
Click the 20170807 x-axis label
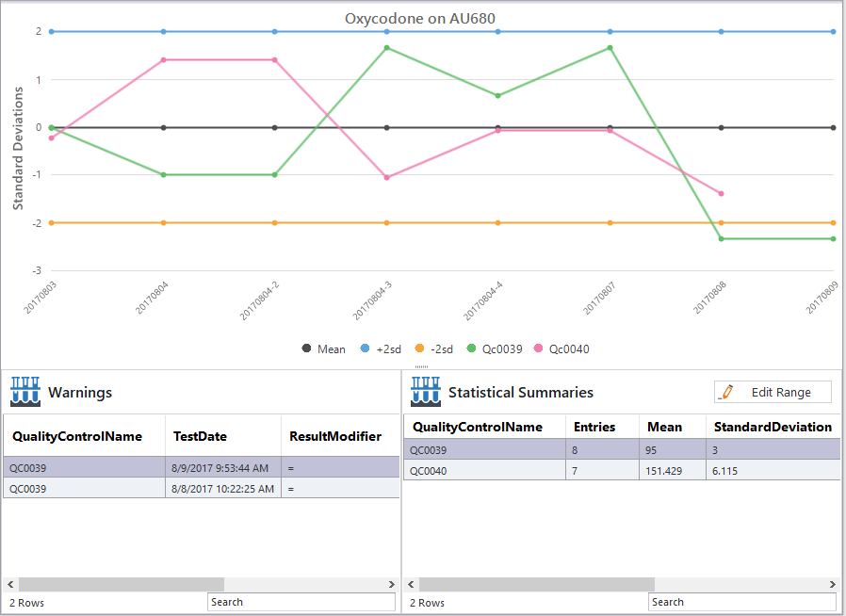tap(599, 298)
